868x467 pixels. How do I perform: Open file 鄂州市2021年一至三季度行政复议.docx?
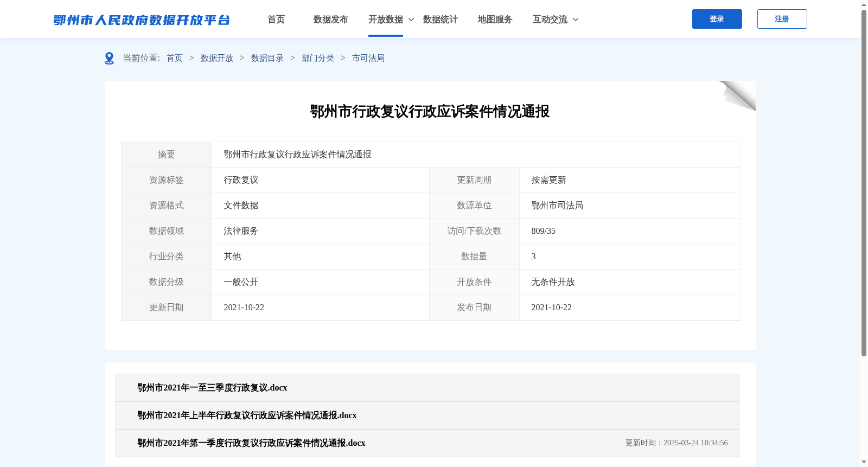212,388
